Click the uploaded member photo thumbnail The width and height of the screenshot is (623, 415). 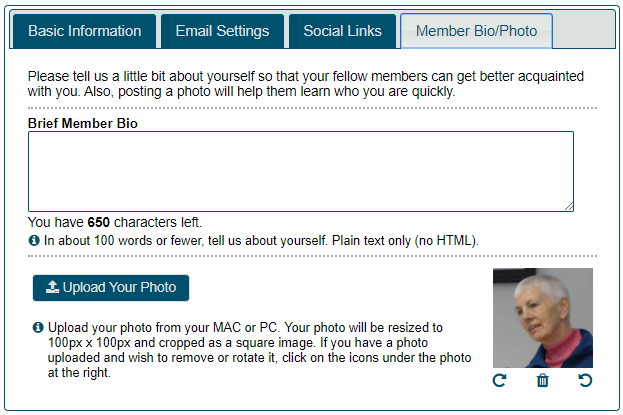click(543, 318)
